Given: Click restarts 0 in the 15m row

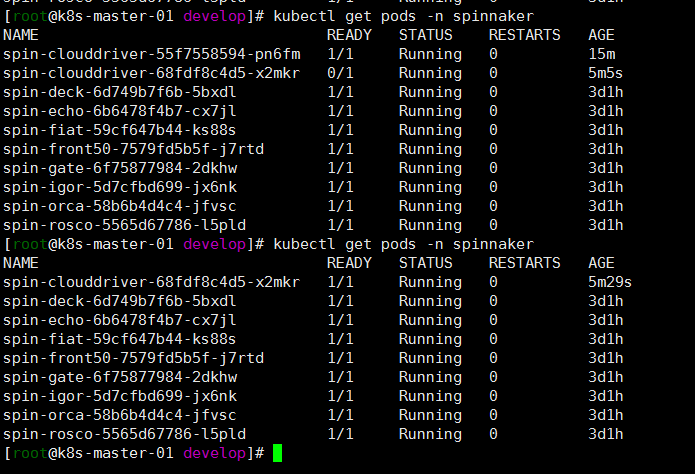Looking at the screenshot, I should pos(493,54).
